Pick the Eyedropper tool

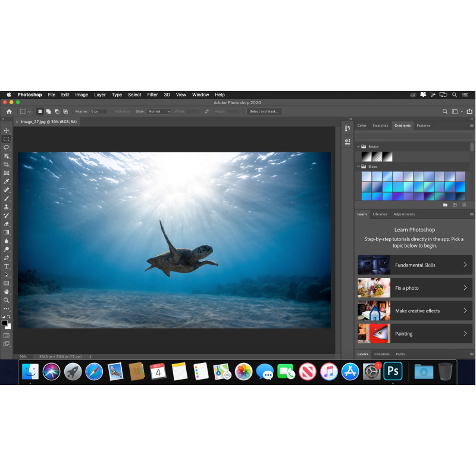point(7,181)
